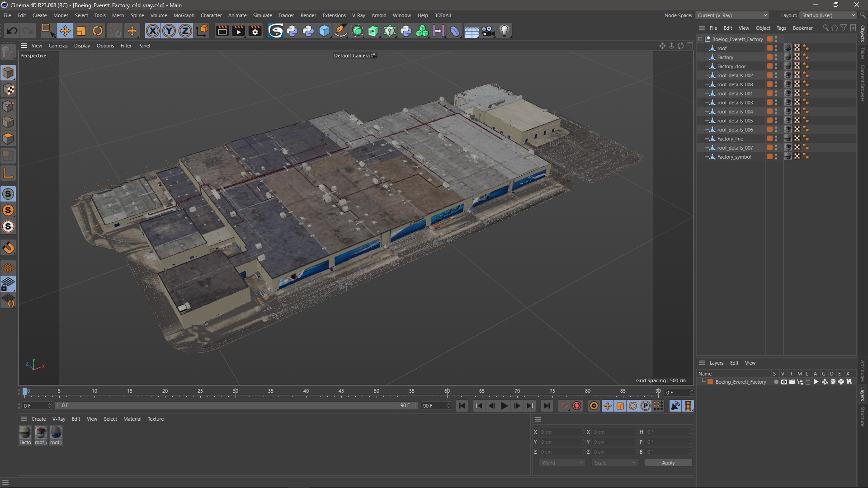868x488 pixels.
Task: Click Boeing_Everett_Factory layer color swatch
Action: point(711,382)
